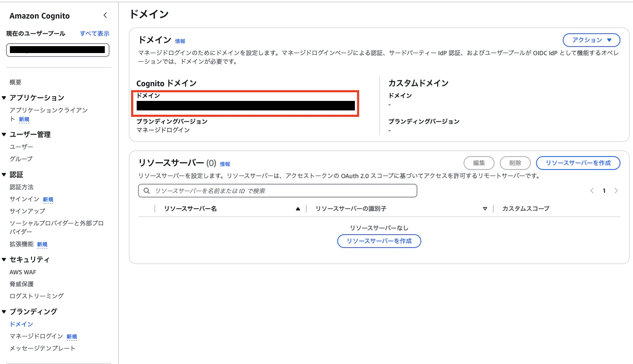Click the search magnifier icon in resource server search
The height and width of the screenshot is (364, 633).
pos(147,191)
